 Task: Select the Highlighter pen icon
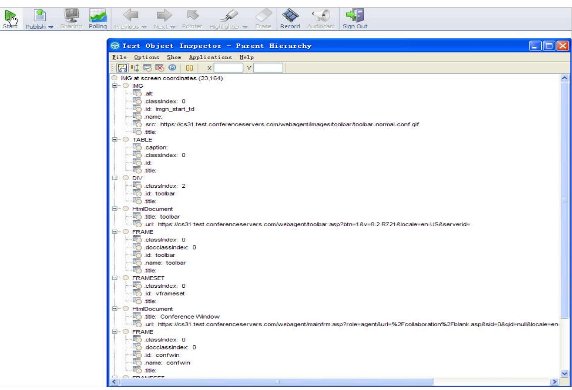coord(229,16)
